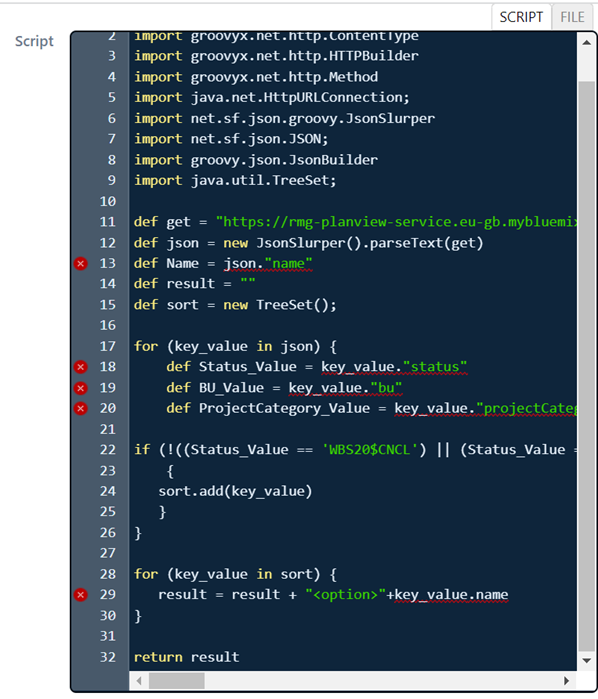The image size is (598, 699).
Task: Place cursor on 'import net.sf.json.JSON;'
Action: pos(231,139)
